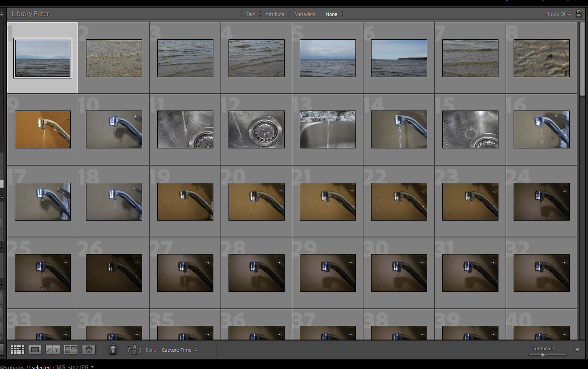Viewport: 588px width, 369px height.
Task: Select the Attribute library filter
Action: coord(275,14)
